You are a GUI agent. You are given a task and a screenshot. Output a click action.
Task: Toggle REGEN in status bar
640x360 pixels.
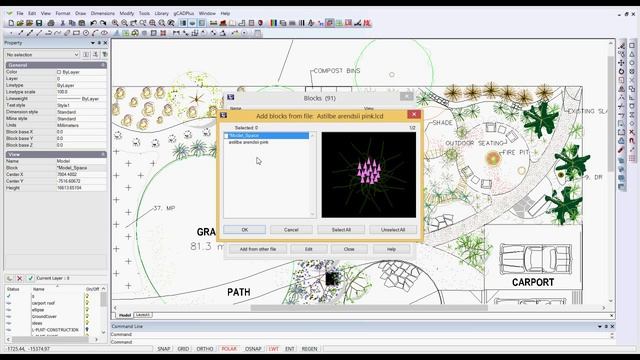[309, 349]
